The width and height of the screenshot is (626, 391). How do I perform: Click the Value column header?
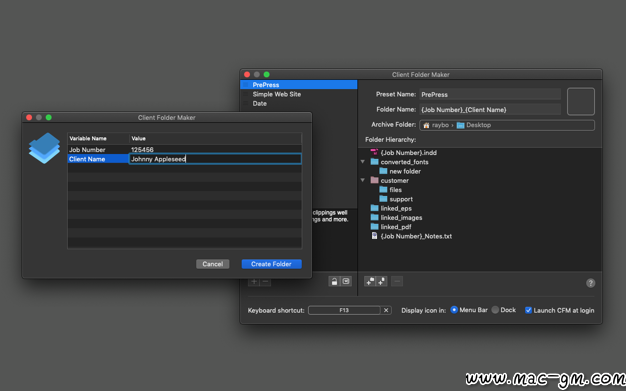(216, 139)
